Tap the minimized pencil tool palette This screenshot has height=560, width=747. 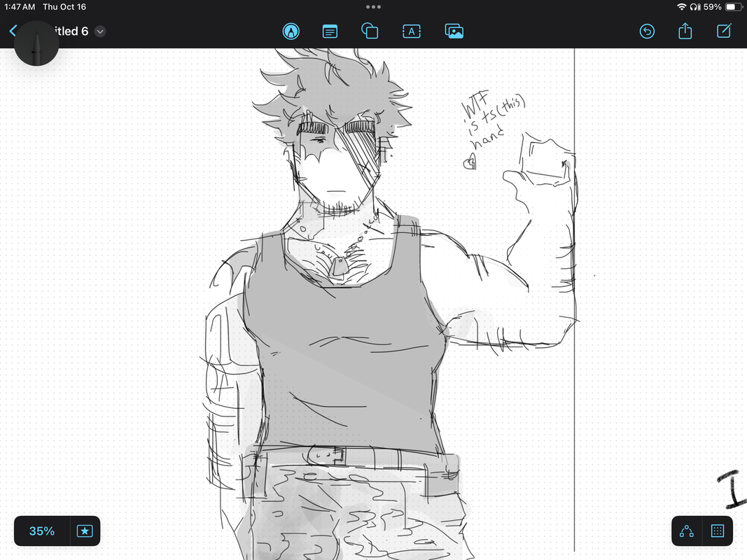tap(36, 43)
